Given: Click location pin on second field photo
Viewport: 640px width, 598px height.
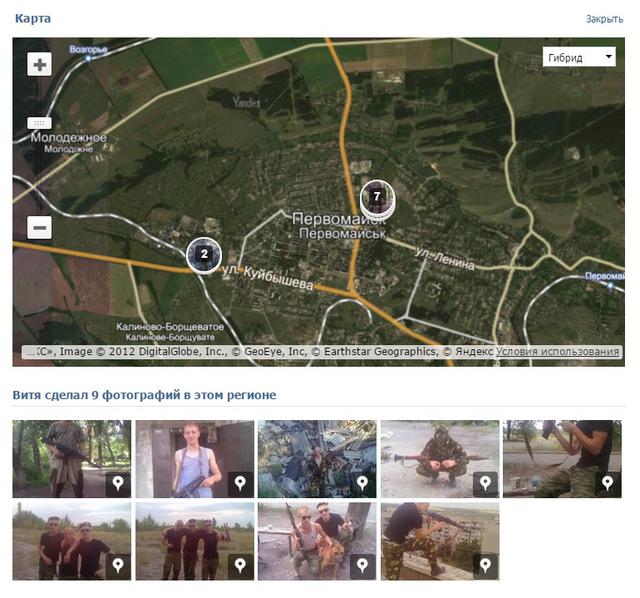Looking at the screenshot, I should click(x=240, y=566).
